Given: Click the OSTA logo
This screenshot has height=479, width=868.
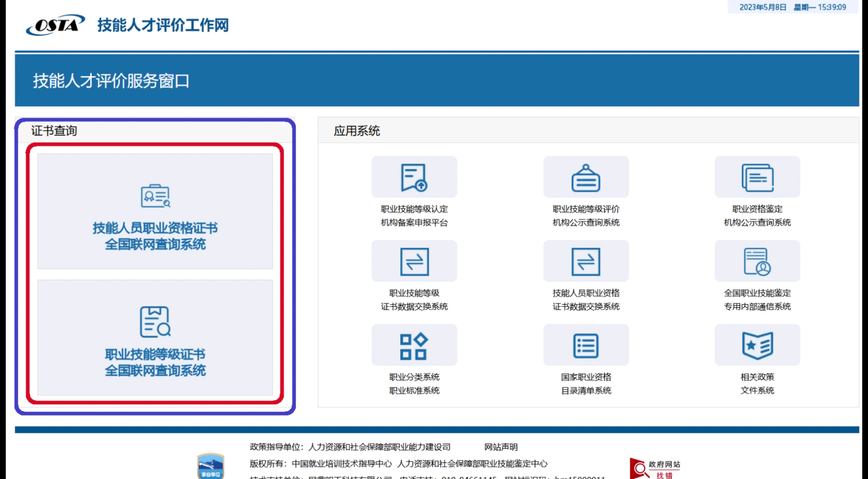Looking at the screenshot, I should [55, 25].
